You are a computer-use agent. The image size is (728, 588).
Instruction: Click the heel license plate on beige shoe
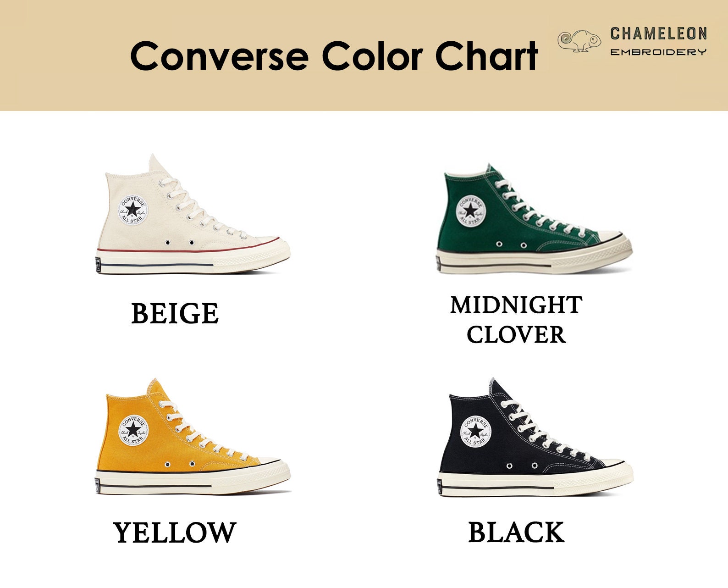pyautogui.click(x=98, y=265)
